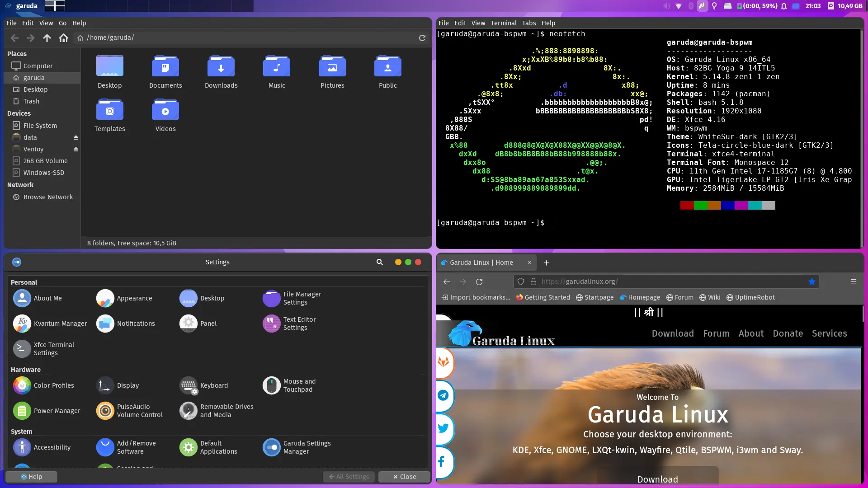Click Services in the website navigation
This screenshot has width=868, height=488.
point(830,333)
